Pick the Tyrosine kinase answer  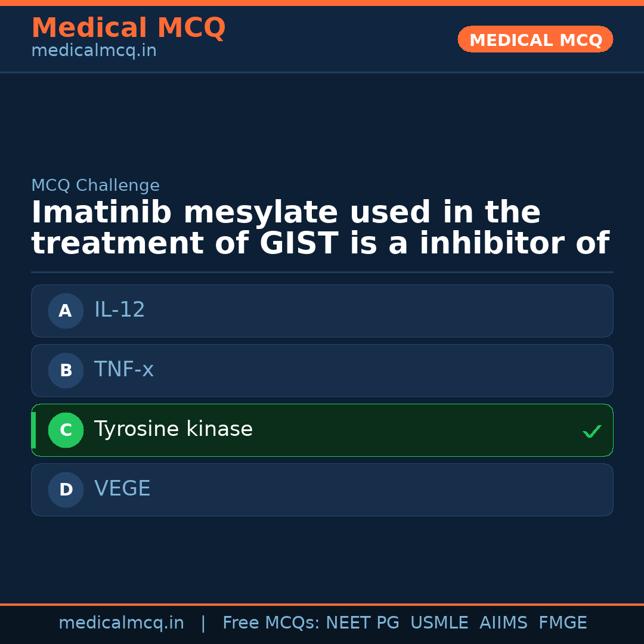[322, 430]
